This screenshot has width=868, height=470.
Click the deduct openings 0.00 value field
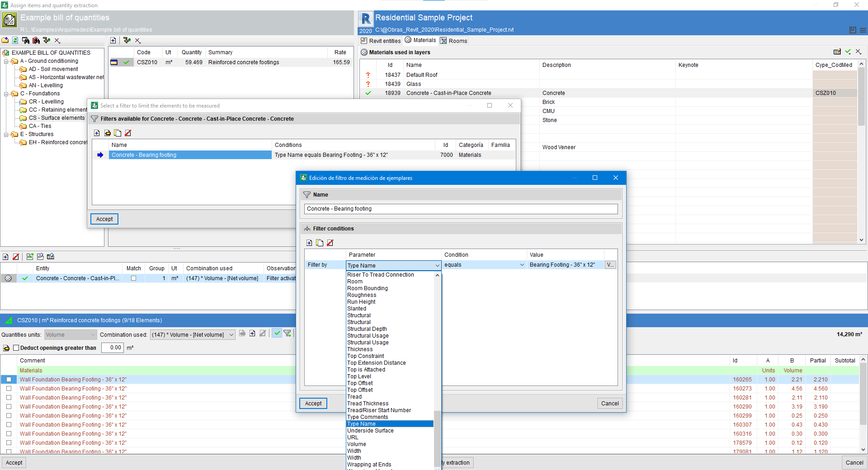pyautogui.click(x=113, y=348)
